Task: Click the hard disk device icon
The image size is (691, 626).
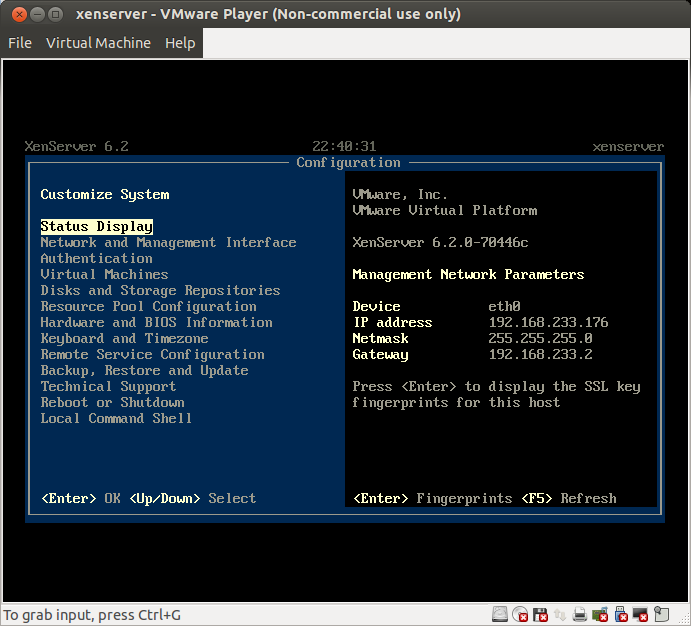Action: pyautogui.click(x=500, y=614)
